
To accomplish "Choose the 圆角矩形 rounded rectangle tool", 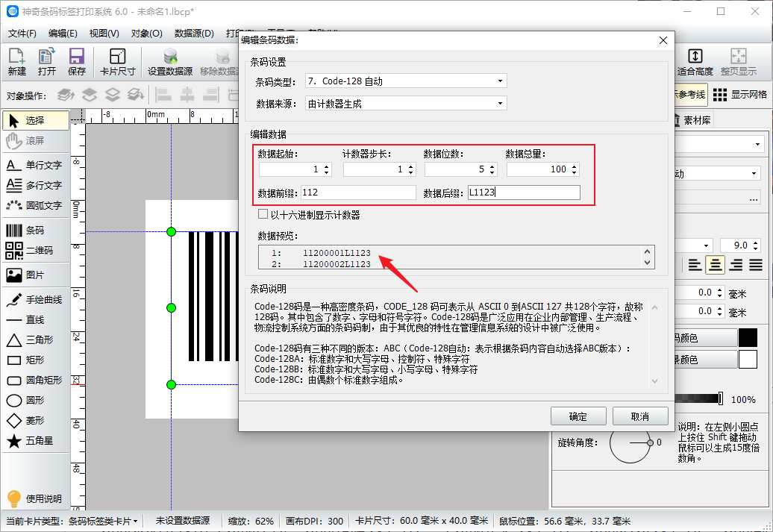I will [36, 380].
